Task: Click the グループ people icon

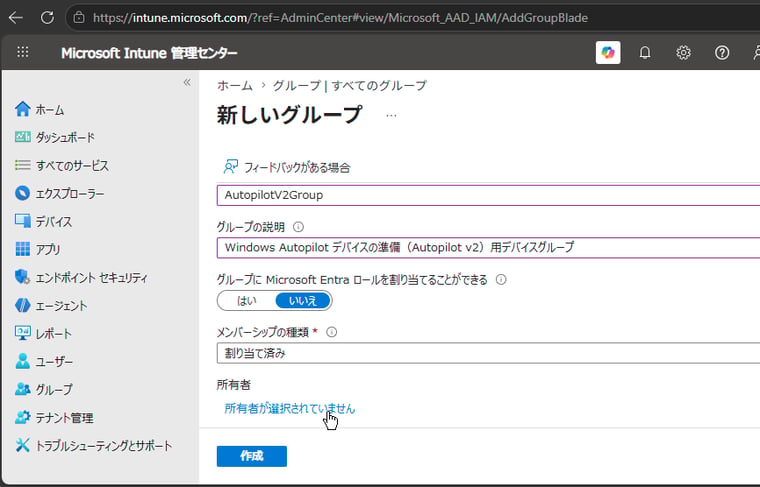Action: (x=22, y=389)
